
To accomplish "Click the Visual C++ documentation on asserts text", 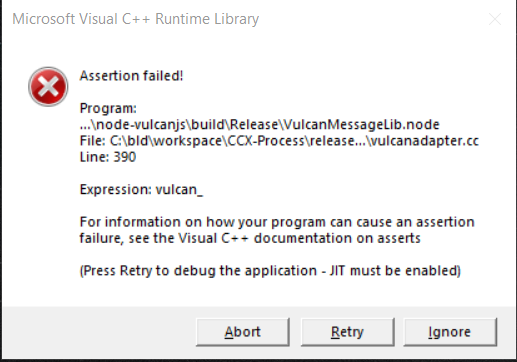I will pyautogui.click(x=299, y=238).
